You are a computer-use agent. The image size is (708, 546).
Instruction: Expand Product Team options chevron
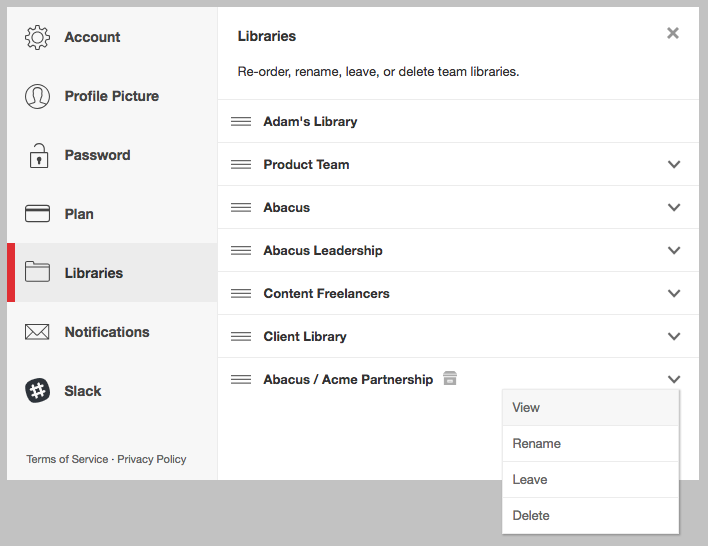point(674,164)
